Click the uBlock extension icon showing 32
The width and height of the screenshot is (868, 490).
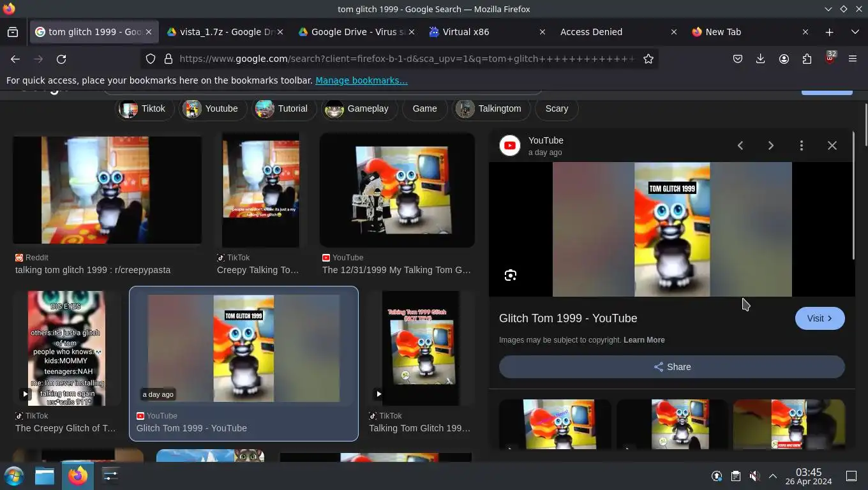pyautogui.click(x=830, y=58)
